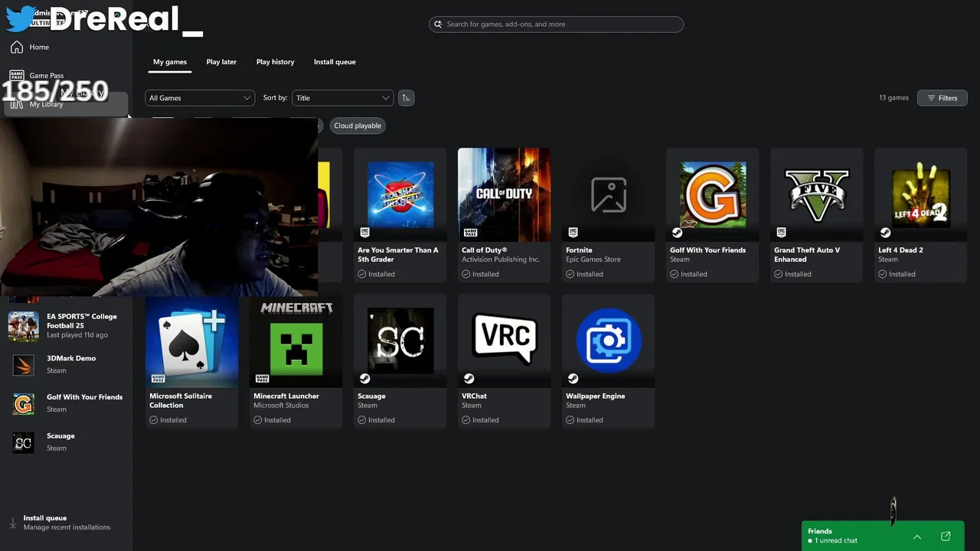Click the Game Pass badge icon in sidebar
980x551 pixels.
(x=16, y=76)
